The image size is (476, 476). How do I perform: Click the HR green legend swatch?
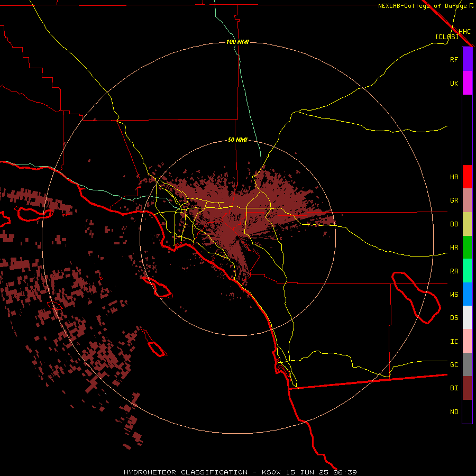click(467, 248)
